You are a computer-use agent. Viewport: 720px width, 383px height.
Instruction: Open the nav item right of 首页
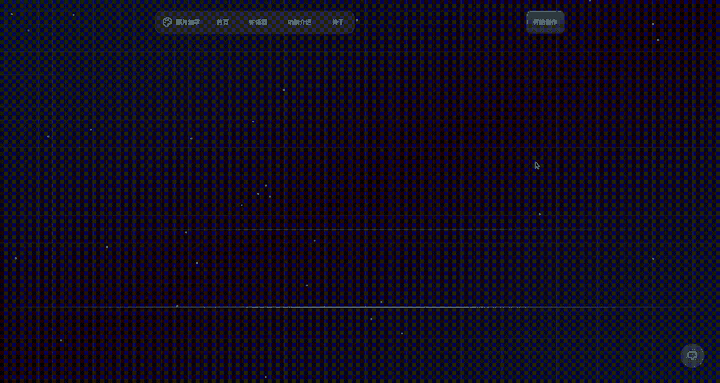pyautogui.click(x=258, y=22)
